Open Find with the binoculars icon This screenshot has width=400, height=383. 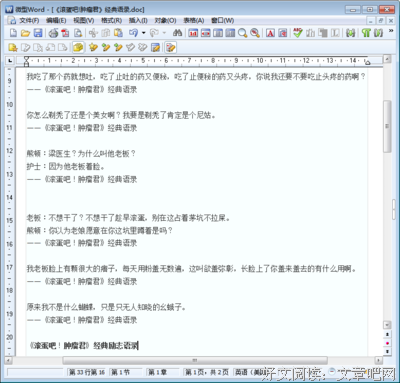[177, 33]
